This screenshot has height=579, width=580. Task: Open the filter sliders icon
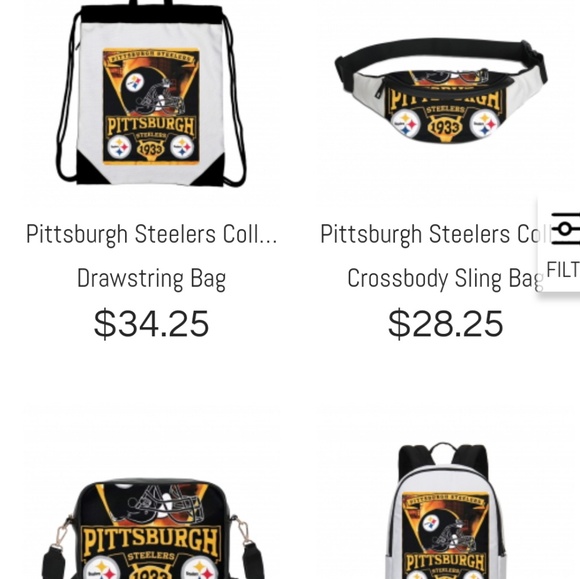click(x=566, y=229)
